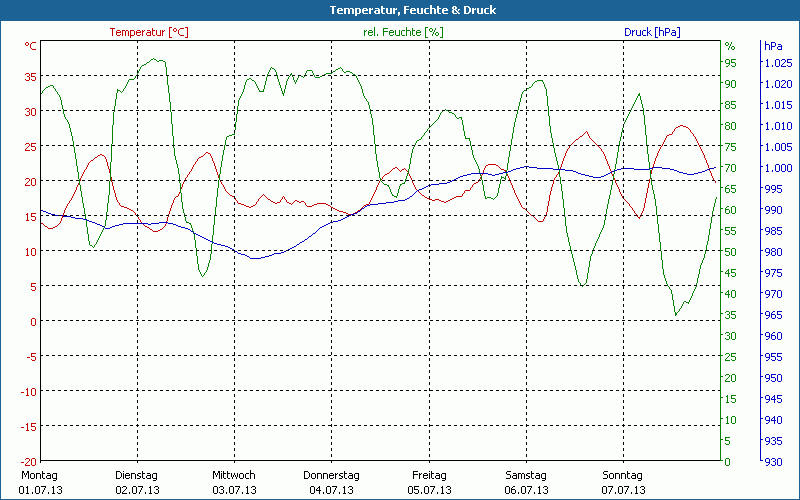Click the 'Donnerstag' day label

click(331, 476)
